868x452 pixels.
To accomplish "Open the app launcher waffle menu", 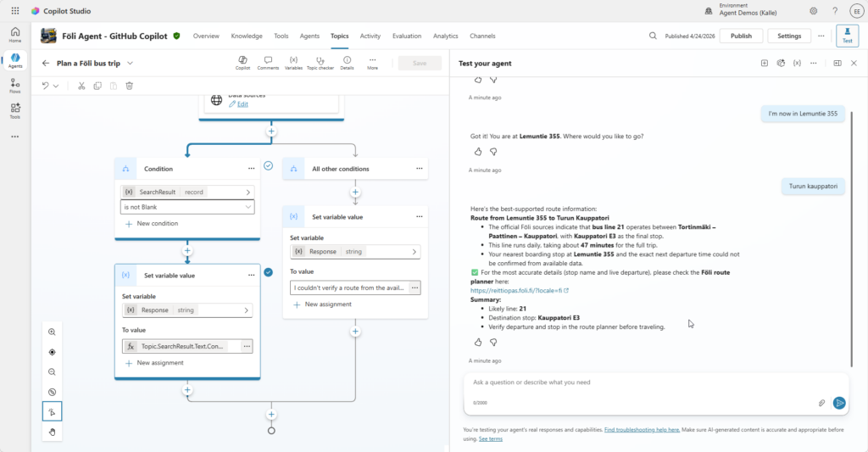I will pyautogui.click(x=15, y=10).
